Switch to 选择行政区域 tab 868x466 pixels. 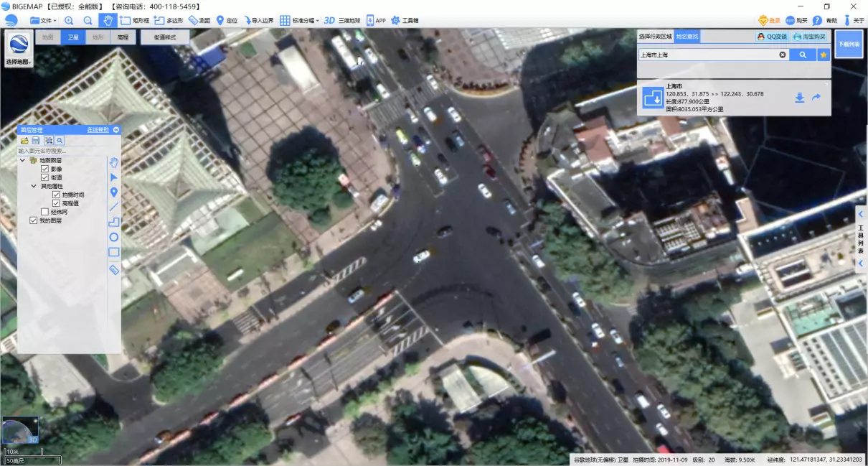[x=655, y=36]
